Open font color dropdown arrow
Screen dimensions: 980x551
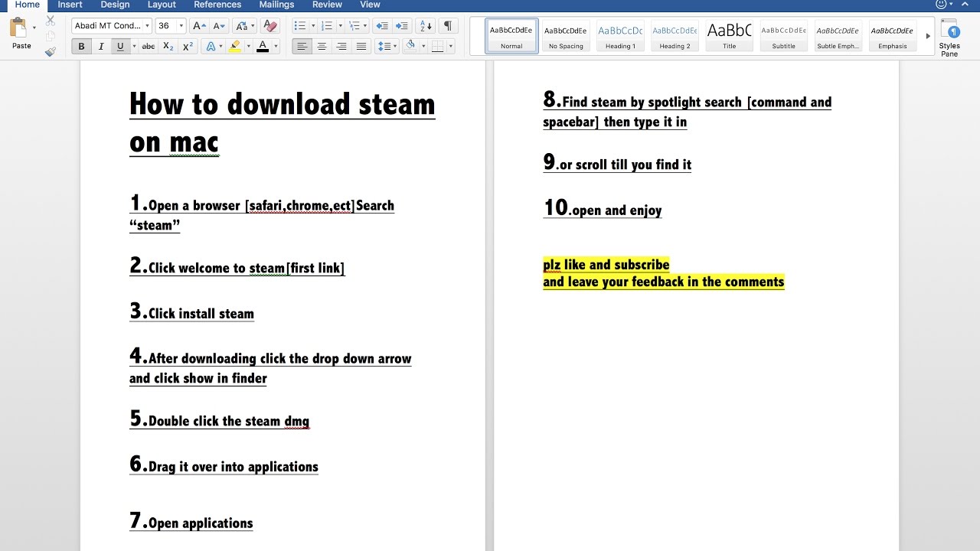(276, 47)
